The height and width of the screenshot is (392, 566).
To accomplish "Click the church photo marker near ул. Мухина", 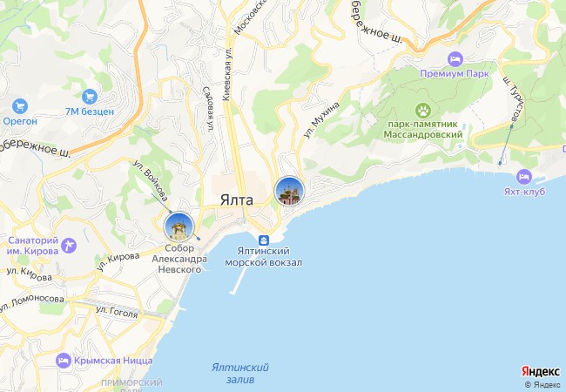I will [289, 192].
